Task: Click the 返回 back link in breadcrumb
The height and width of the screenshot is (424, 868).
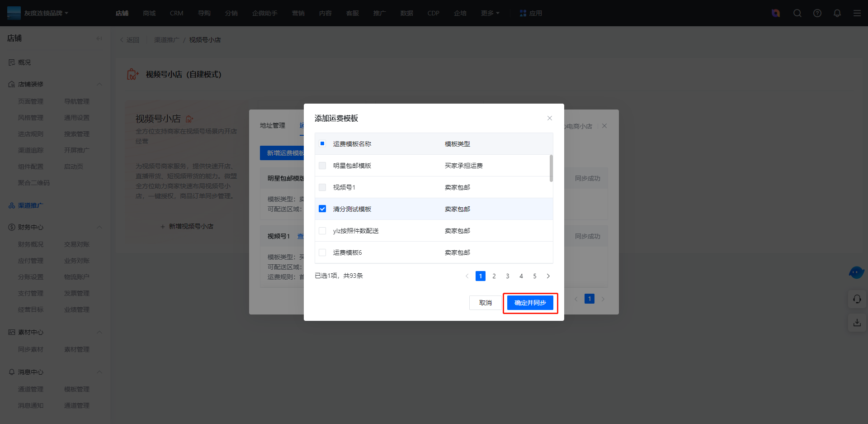Action: (129, 40)
